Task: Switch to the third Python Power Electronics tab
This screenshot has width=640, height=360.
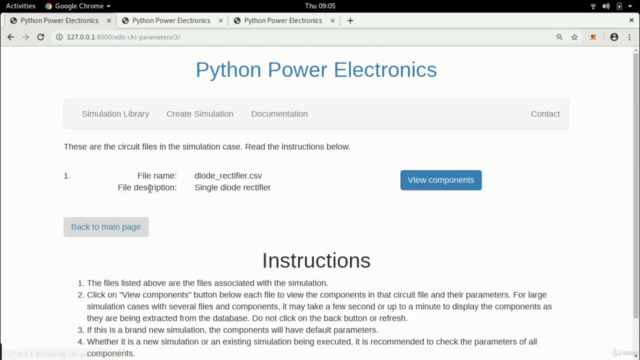Action: click(x=283, y=20)
